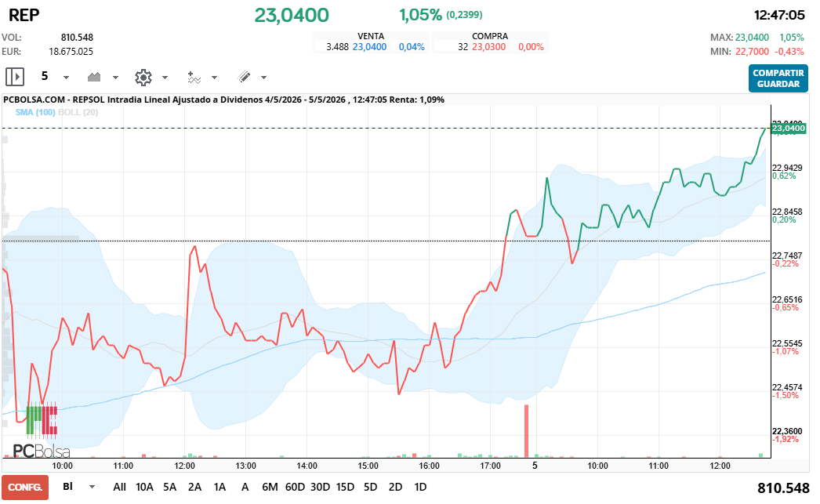Click the MAX value 23,0400
The image size is (820, 504).
[x=752, y=38]
